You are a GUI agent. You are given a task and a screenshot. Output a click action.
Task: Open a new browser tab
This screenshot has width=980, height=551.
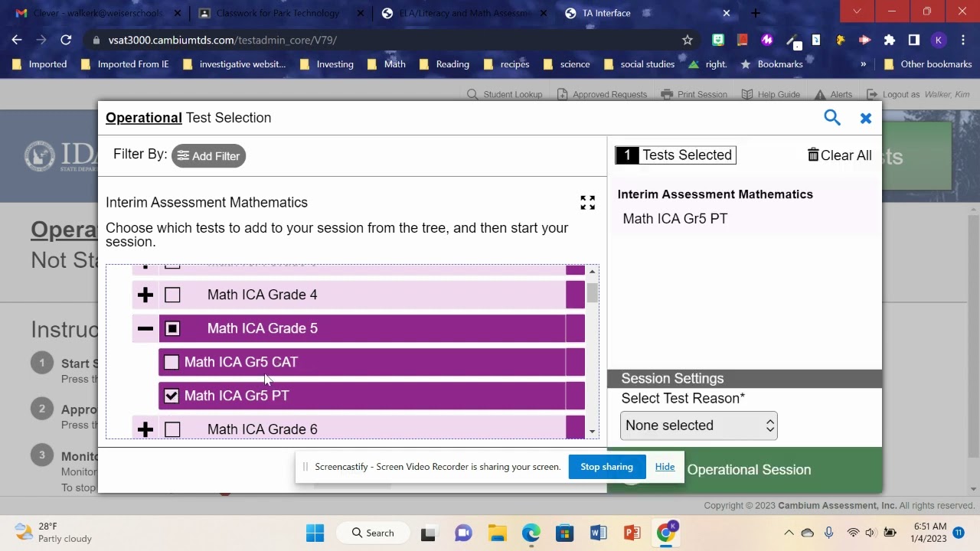click(756, 13)
